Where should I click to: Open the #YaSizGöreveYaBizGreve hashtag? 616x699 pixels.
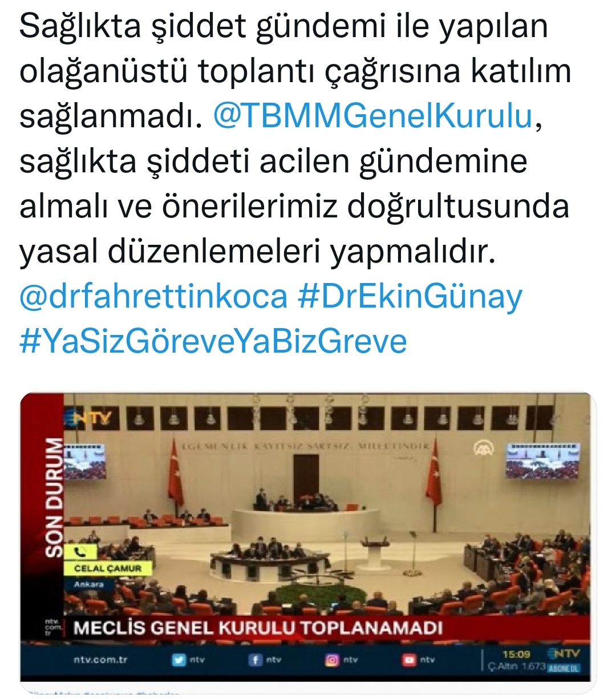213,341
